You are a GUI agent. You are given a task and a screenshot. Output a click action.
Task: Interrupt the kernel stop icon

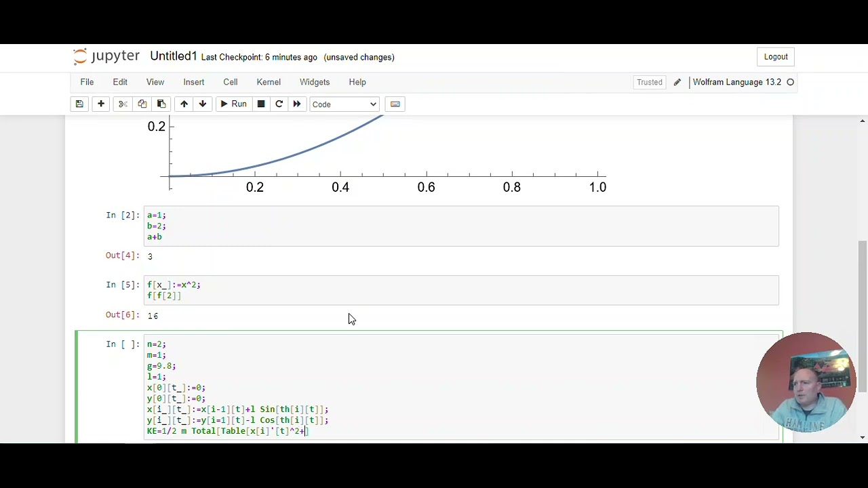[261, 104]
